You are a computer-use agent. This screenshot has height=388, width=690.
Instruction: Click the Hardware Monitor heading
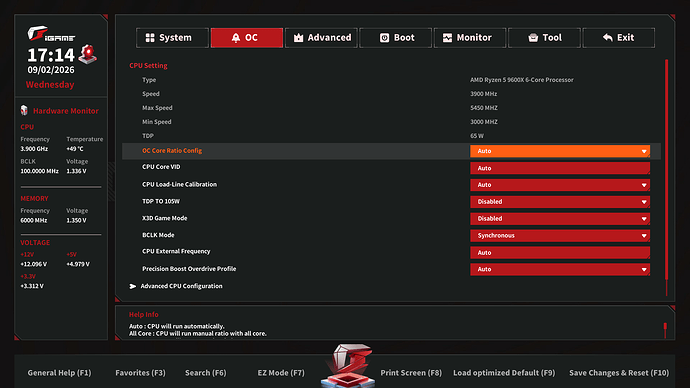click(x=66, y=111)
